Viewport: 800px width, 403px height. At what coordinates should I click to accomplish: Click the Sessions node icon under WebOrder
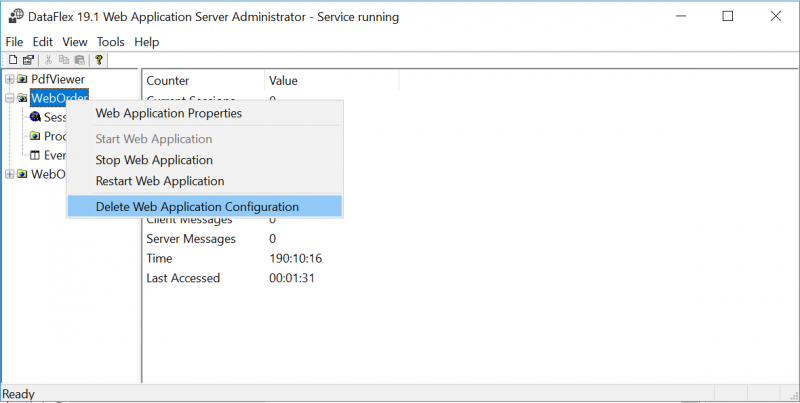[x=35, y=117]
